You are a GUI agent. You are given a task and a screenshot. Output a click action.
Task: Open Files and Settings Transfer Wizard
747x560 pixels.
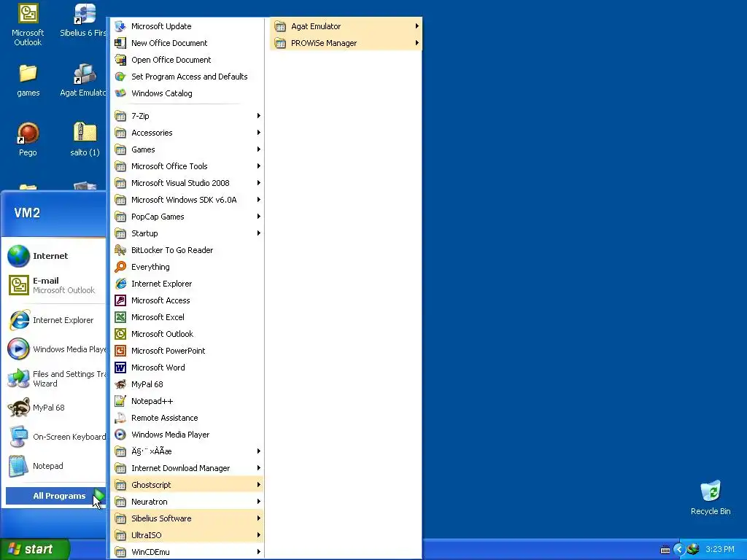click(55, 378)
